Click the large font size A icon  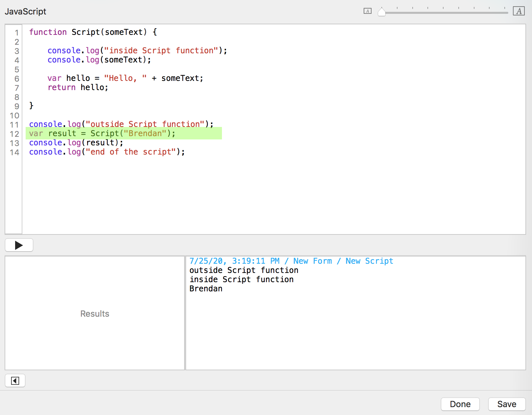tap(519, 11)
